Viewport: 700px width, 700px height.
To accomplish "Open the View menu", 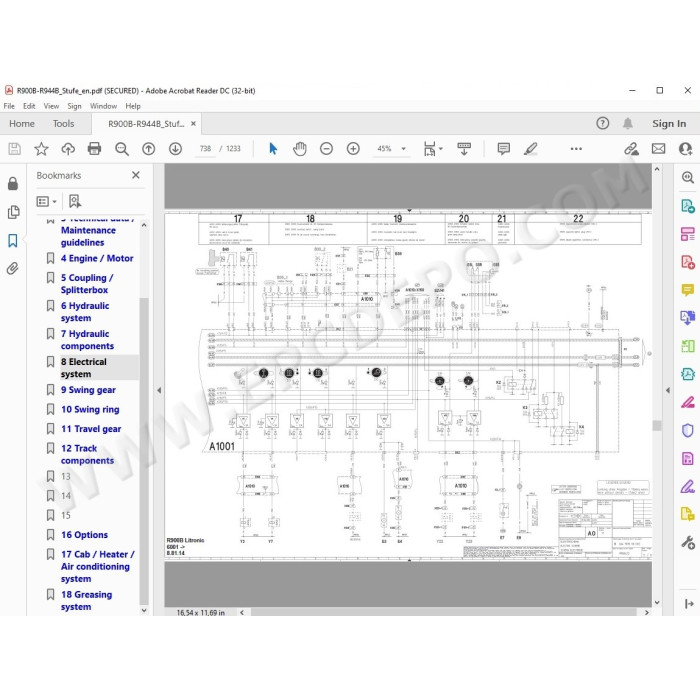I will coord(51,106).
